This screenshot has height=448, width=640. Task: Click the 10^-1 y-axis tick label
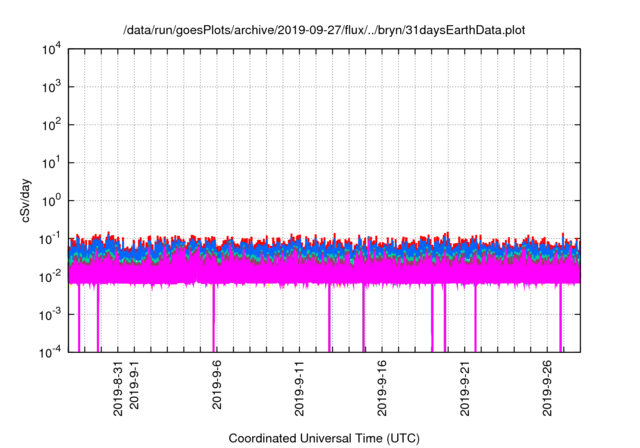click(50, 239)
